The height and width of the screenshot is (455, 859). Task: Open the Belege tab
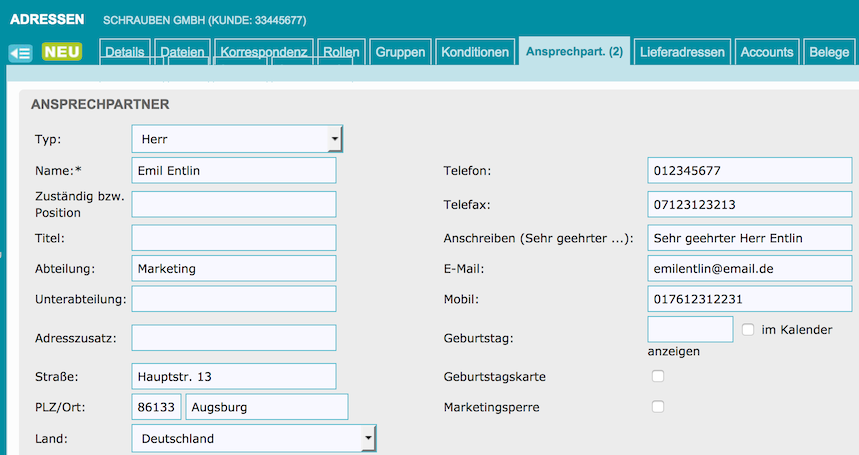829,52
